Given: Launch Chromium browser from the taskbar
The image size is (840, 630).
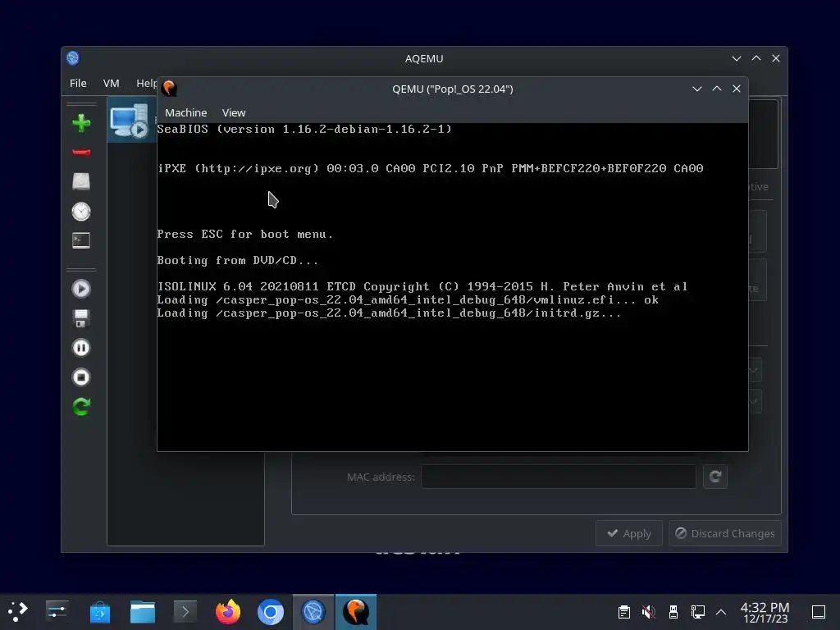Looking at the screenshot, I should point(271,612).
